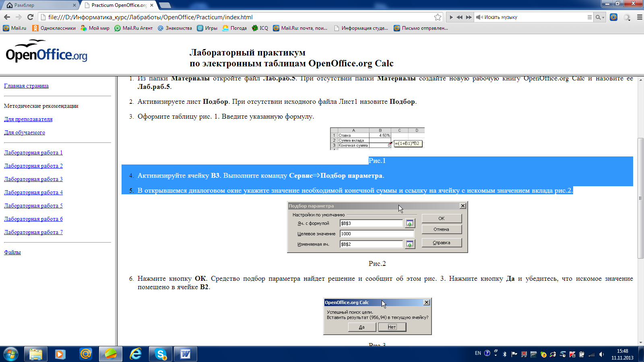Open the Для обучаемого link

pyautogui.click(x=25, y=132)
